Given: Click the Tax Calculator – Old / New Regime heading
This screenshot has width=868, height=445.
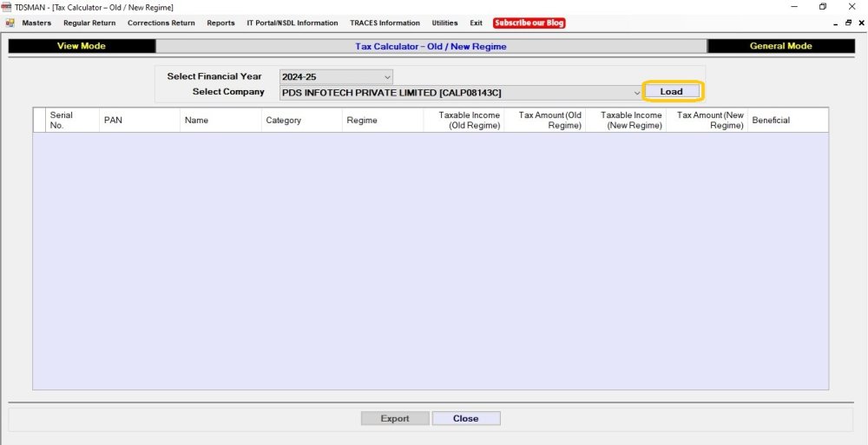Looking at the screenshot, I should 431,47.
